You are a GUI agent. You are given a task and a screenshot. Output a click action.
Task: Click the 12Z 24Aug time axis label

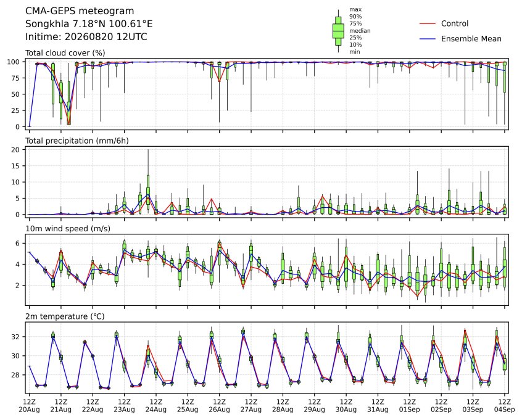[156, 406]
